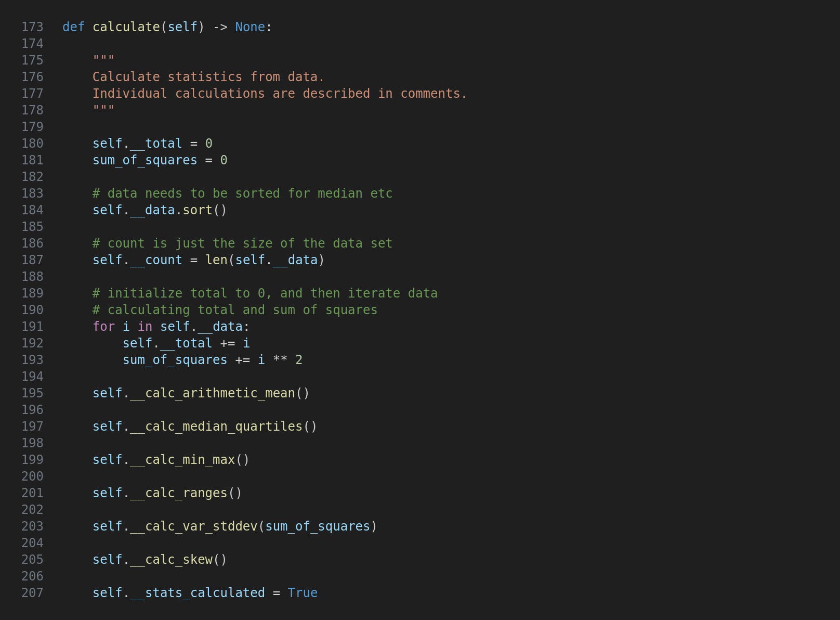
Task: Click the comment about sorting for median
Action: pos(242,193)
